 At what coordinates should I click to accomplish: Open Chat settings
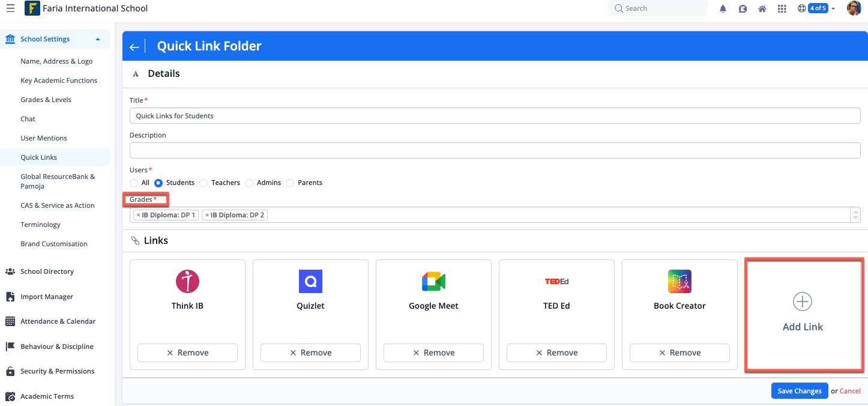[x=28, y=119]
